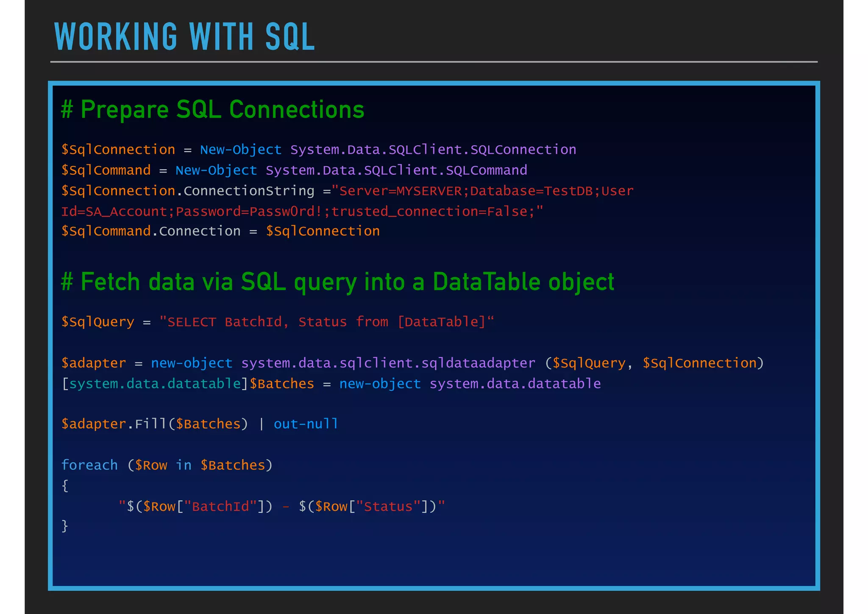Screen dimensions: 868x614
Task: Click the '$Batches' variable after the type cast
Action: point(282,384)
